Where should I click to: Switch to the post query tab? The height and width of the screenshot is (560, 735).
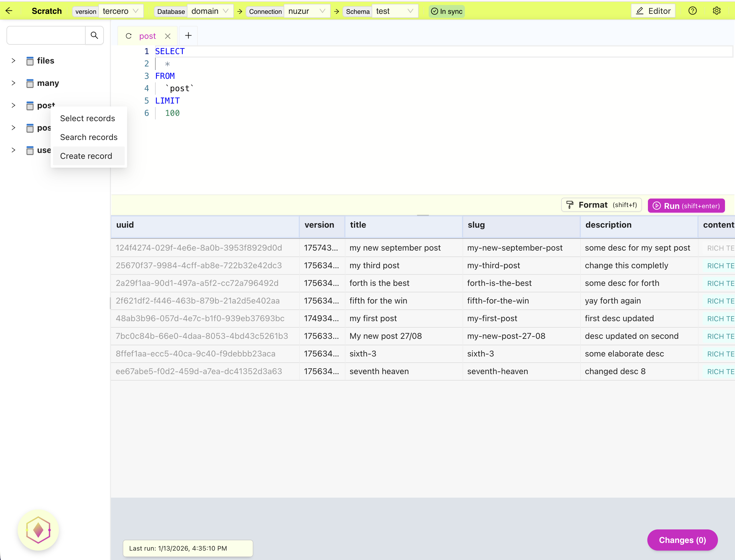pyautogui.click(x=148, y=36)
